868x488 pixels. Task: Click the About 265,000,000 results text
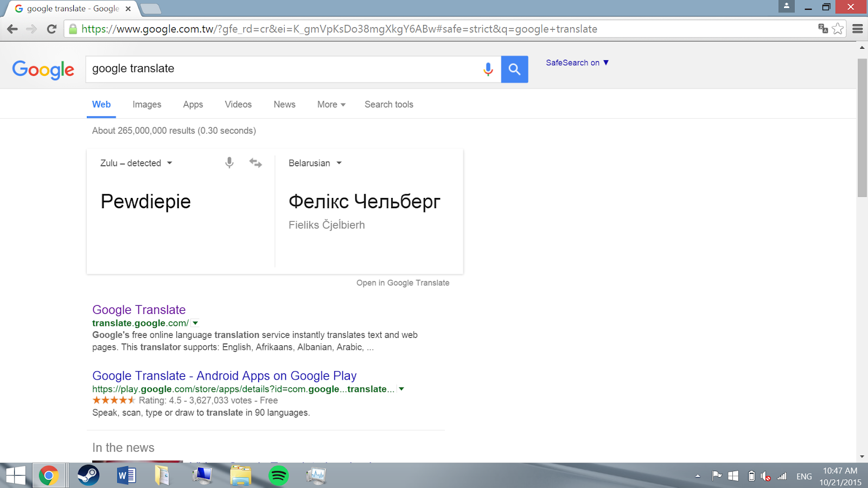[174, 131]
